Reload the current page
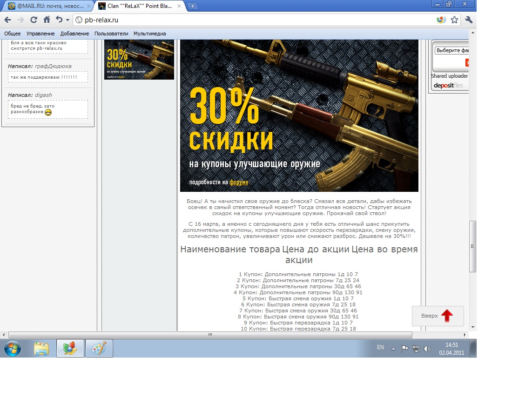The image size is (532, 399). pos(34,20)
